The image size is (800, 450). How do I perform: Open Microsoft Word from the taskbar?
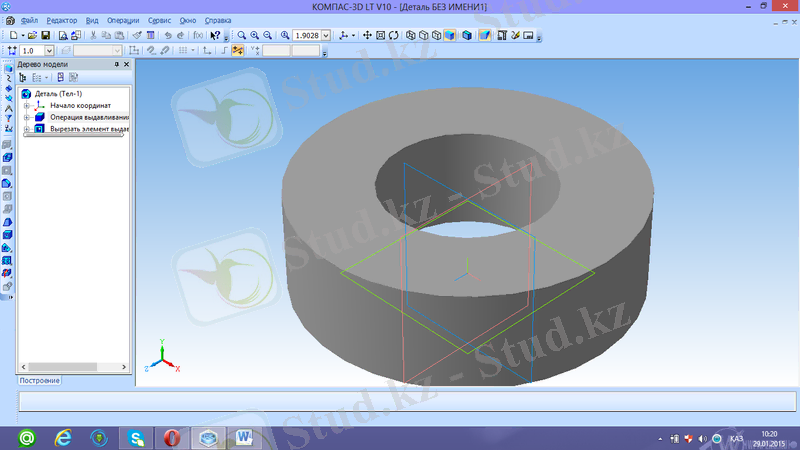[244, 437]
